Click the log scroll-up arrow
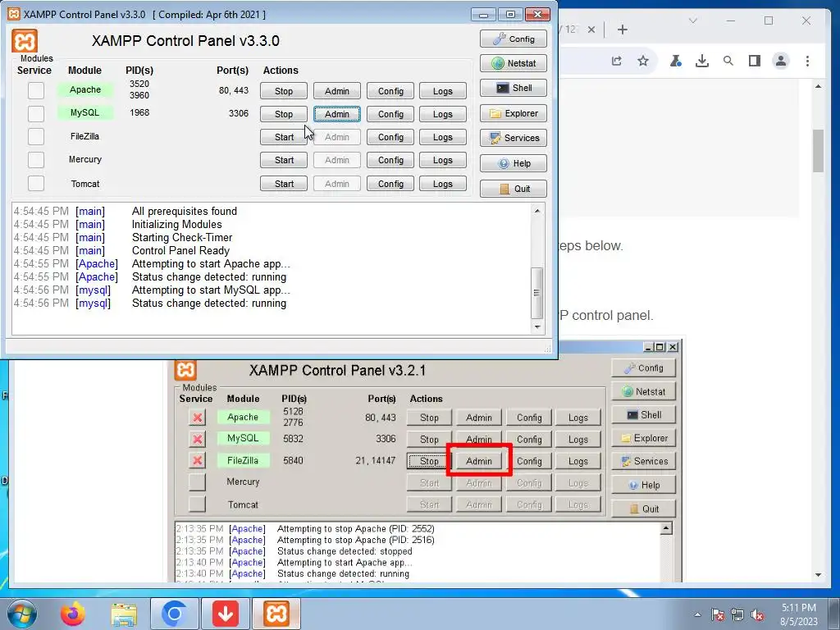Image resolution: width=840 pixels, height=630 pixels. click(x=537, y=211)
